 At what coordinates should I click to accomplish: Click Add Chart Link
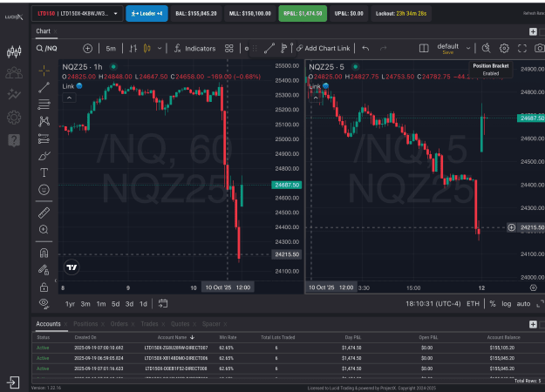pos(324,48)
